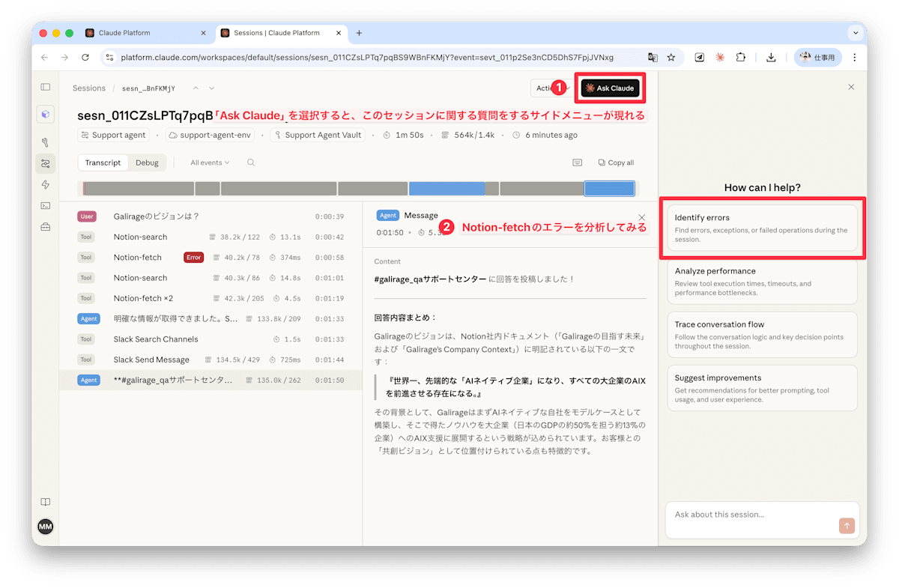Close the Ask Claude side panel
Viewport: 899px width, 588px height.
851,87
